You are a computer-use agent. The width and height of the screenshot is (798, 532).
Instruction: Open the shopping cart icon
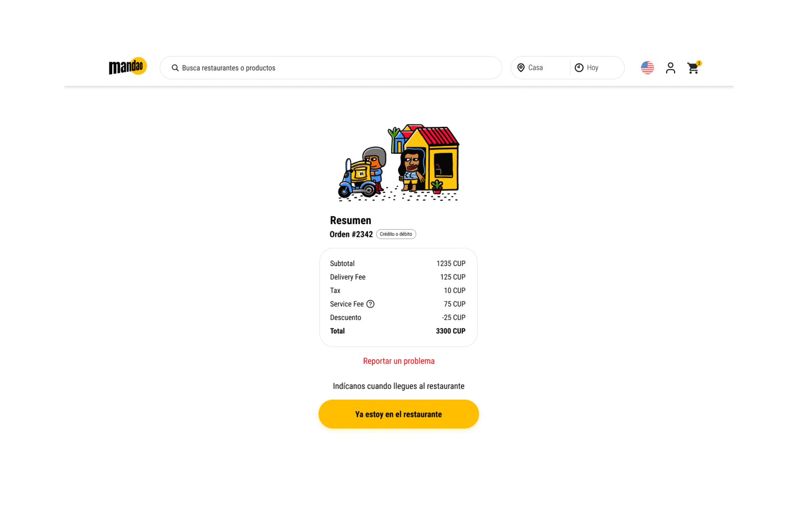tap(693, 68)
